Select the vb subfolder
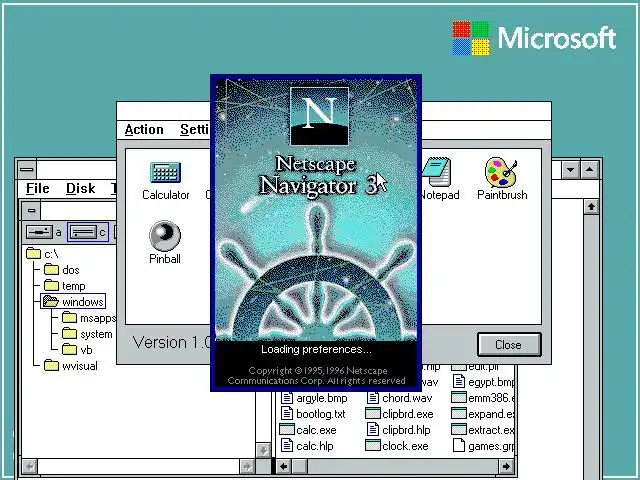Viewport: 640px width, 480px height. [77, 350]
